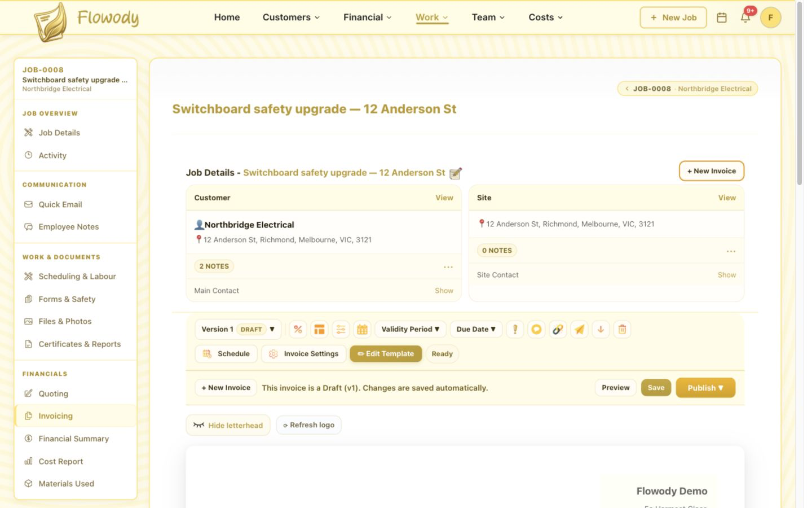Open Employee Notes in the sidebar
The image size is (812, 508).
76,227
